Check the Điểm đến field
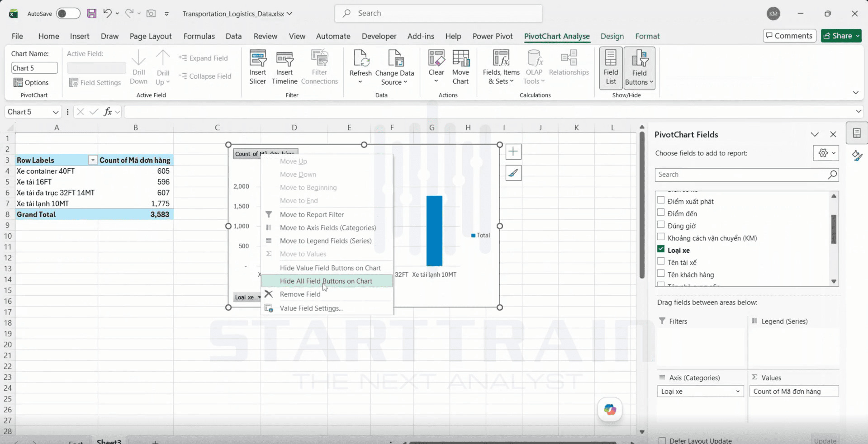The height and width of the screenshot is (444, 868). point(661,213)
